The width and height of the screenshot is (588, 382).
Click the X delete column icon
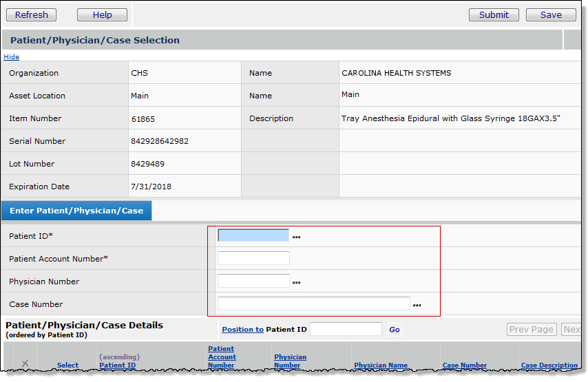[25, 363]
